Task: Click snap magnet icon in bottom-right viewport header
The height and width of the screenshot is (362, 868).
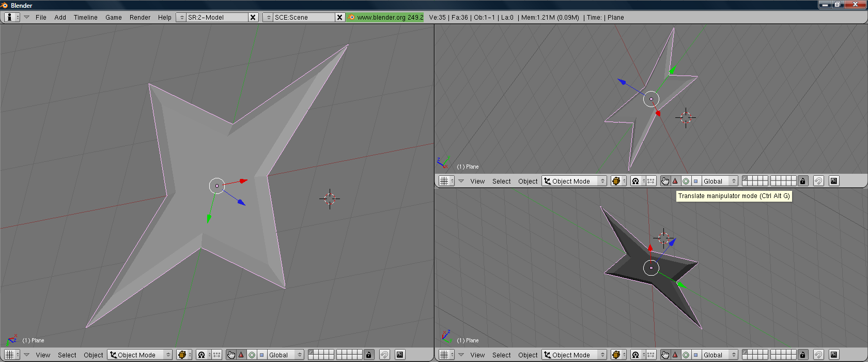Action: pos(819,355)
